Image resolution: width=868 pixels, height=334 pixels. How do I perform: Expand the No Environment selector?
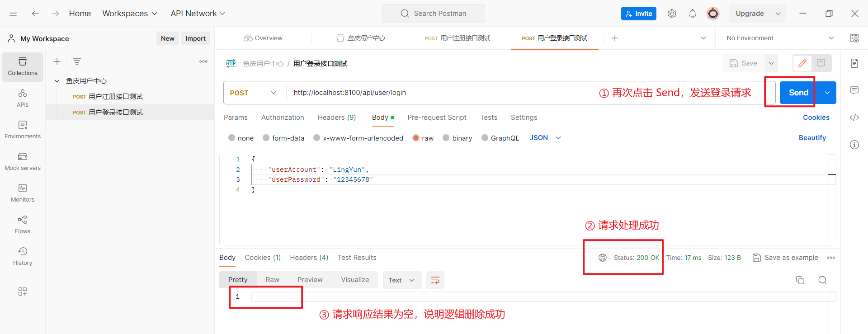tap(779, 38)
